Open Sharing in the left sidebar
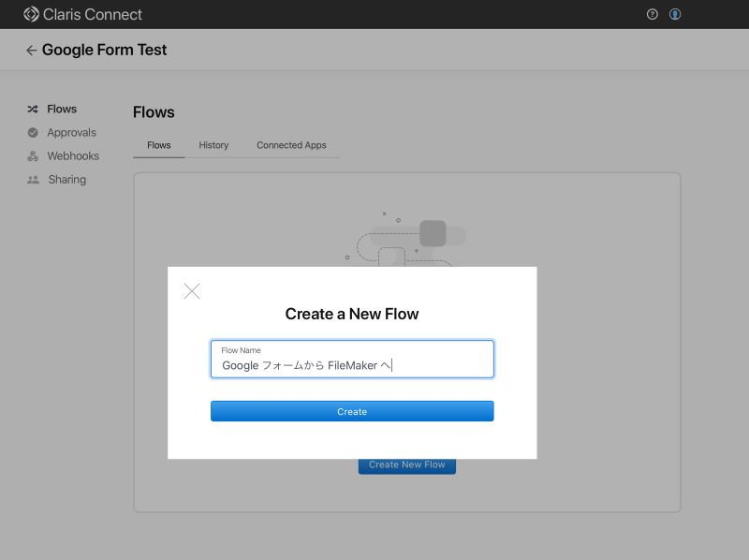The height and width of the screenshot is (560, 749). pyautogui.click(x=67, y=180)
